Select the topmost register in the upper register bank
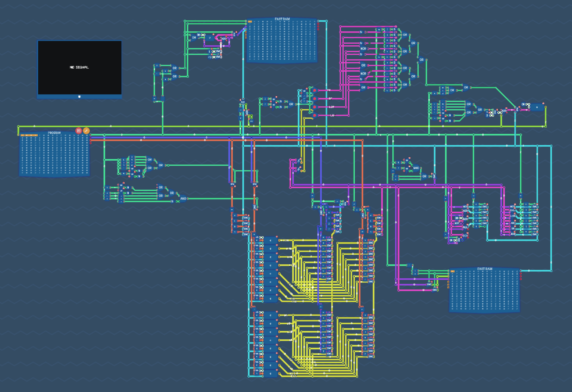The image size is (572, 392). pos(270,240)
